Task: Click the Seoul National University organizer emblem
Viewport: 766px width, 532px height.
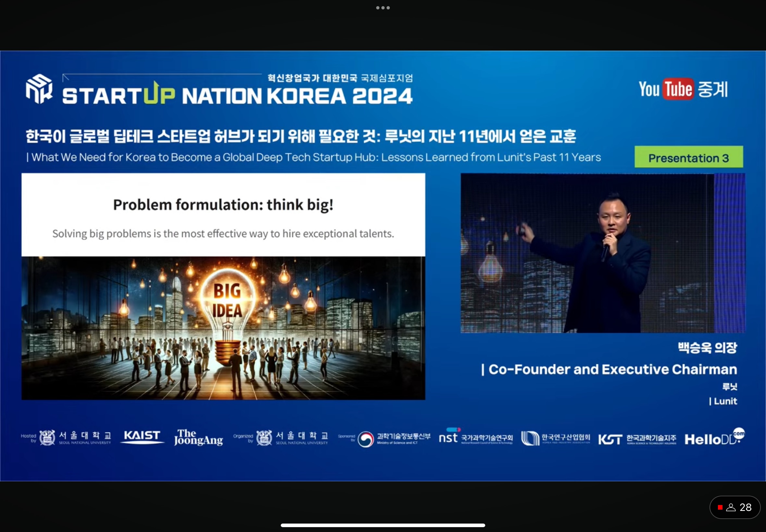Action: [264, 438]
